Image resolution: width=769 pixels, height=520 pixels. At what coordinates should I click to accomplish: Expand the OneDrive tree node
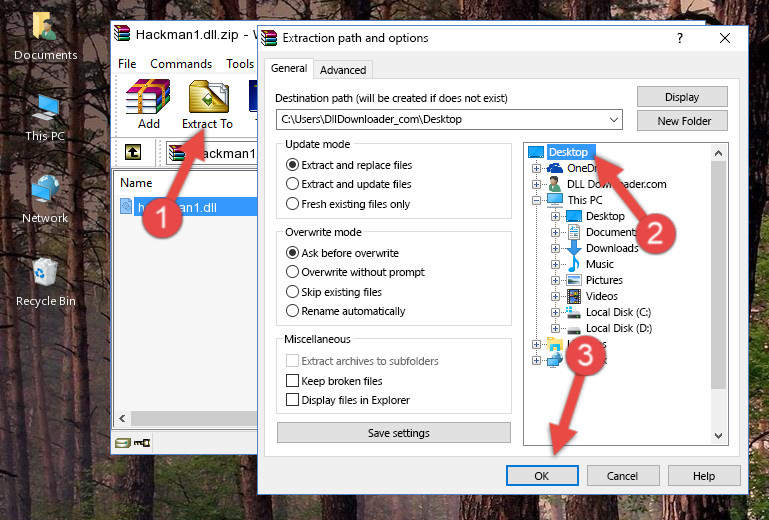point(536,168)
